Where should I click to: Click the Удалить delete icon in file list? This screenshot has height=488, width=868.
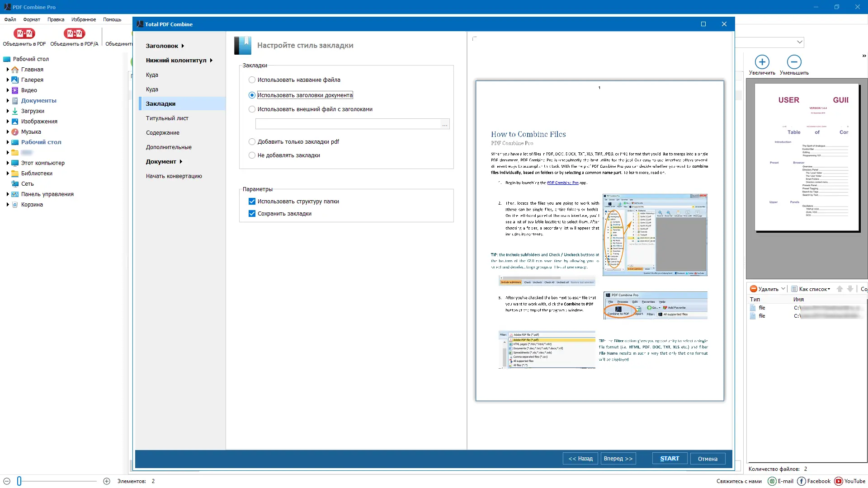click(754, 289)
